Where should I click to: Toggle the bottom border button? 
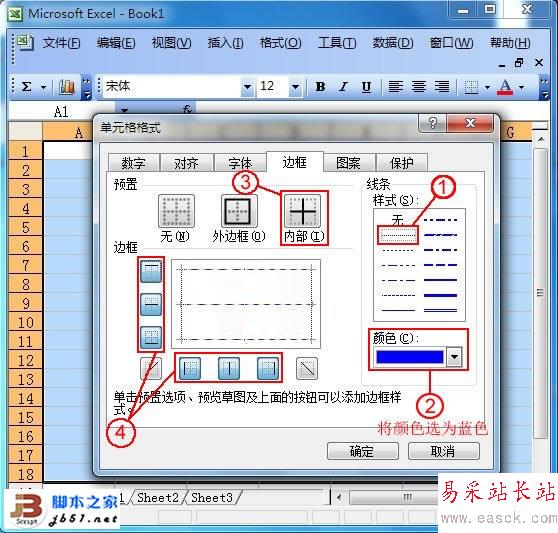click(151, 337)
